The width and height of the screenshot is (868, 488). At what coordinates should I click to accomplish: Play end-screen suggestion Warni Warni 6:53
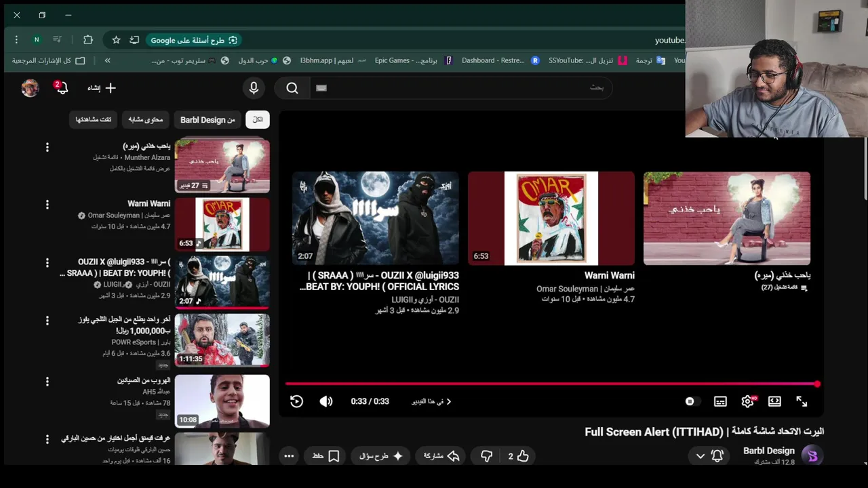click(551, 218)
